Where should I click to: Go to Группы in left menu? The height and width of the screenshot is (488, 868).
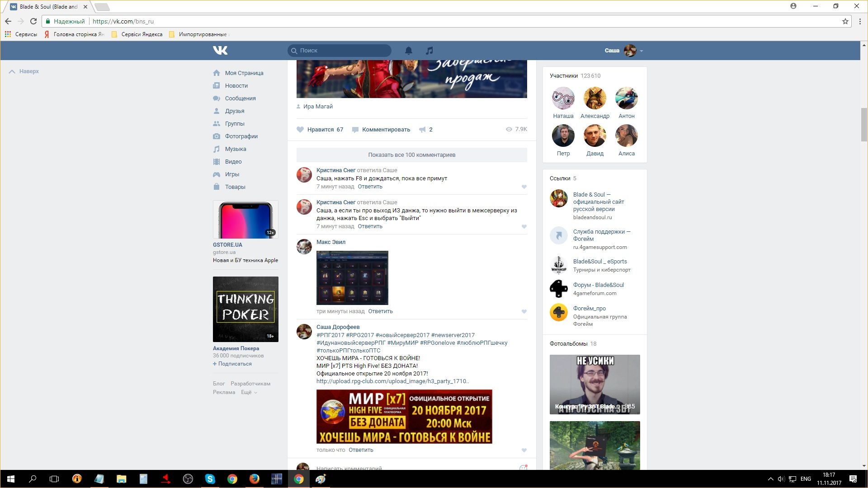pos(235,123)
